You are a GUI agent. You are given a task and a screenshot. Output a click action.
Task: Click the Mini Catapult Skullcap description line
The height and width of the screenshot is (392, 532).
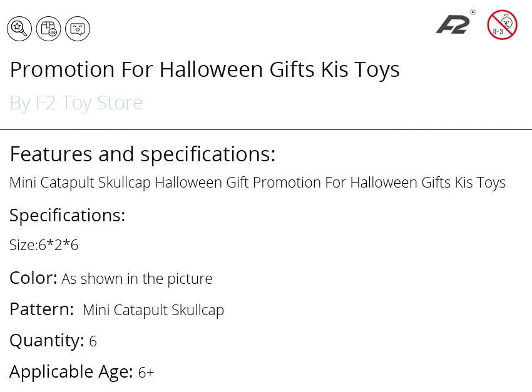(257, 183)
